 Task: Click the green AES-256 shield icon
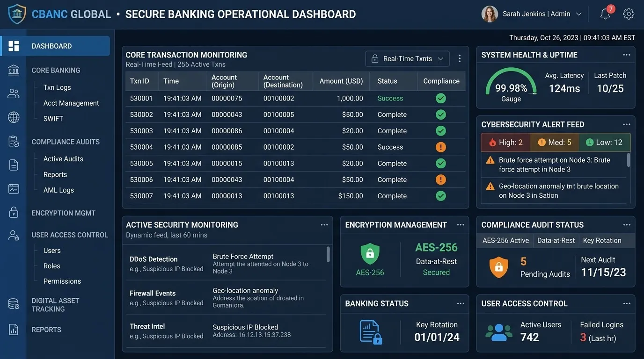(370, 254)
